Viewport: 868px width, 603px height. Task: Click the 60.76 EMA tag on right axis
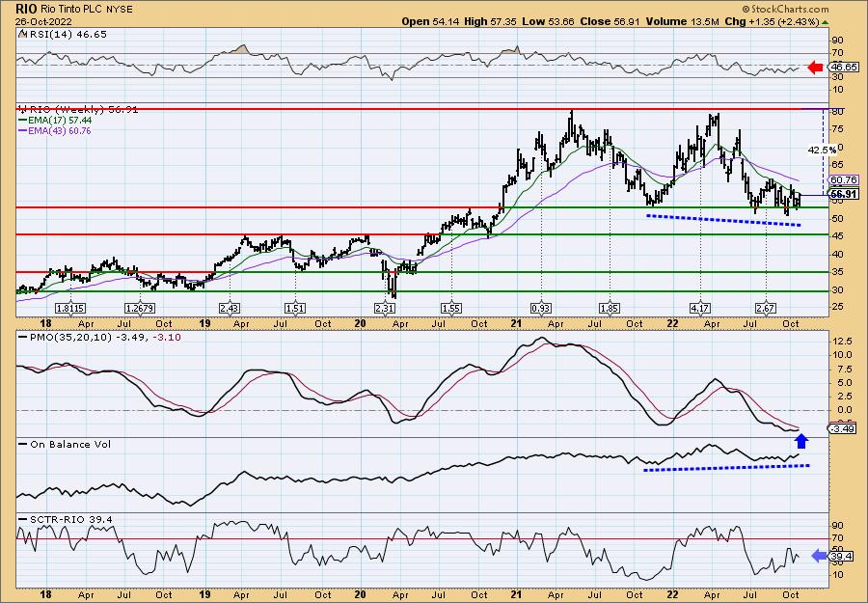[844, 180]
